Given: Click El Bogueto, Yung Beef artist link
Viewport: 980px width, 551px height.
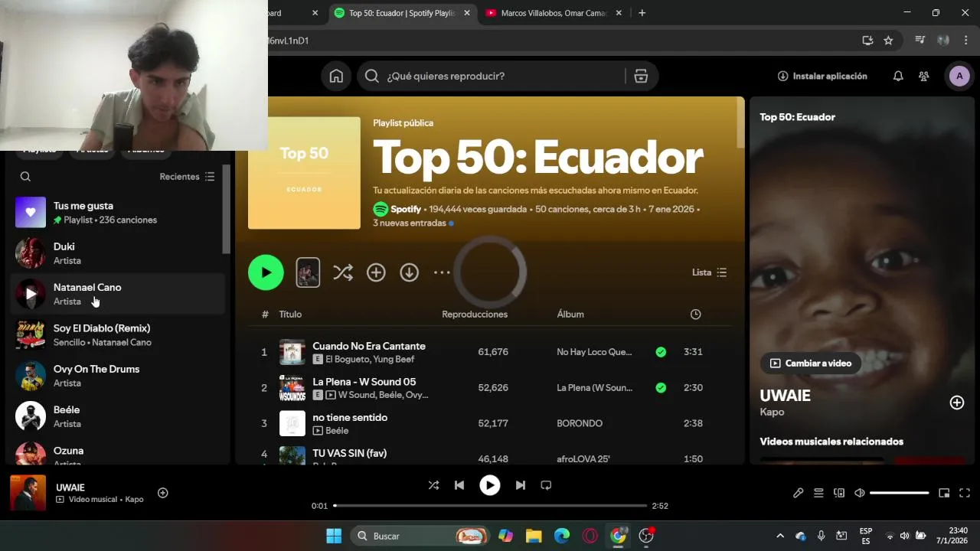Looking at the screenshot, I should (370, 359).
